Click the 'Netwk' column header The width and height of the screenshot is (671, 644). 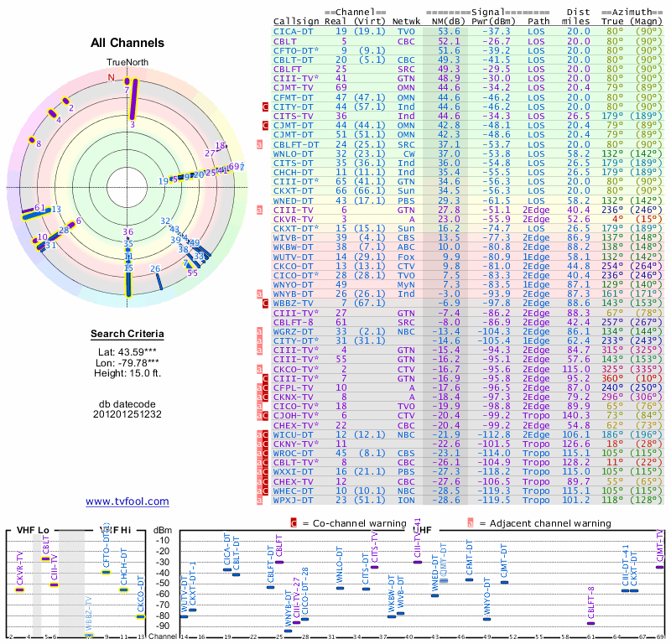coord(406,22)
